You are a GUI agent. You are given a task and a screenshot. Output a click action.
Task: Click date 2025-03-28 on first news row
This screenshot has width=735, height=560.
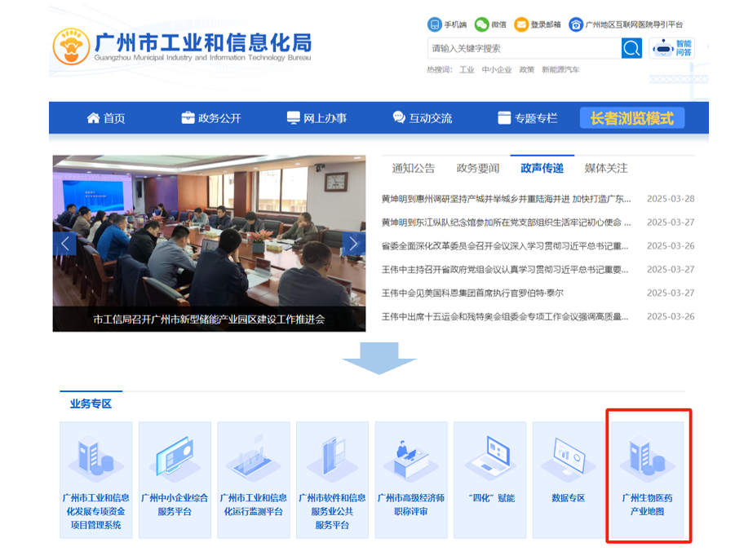pyautogui.click(x=671, y=199)
